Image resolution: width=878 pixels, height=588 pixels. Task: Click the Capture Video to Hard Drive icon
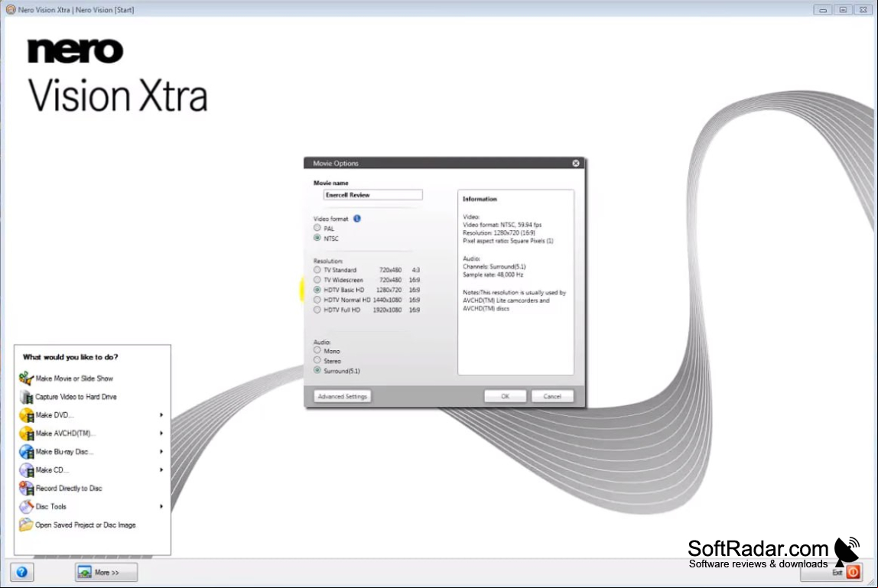point(26,397)
